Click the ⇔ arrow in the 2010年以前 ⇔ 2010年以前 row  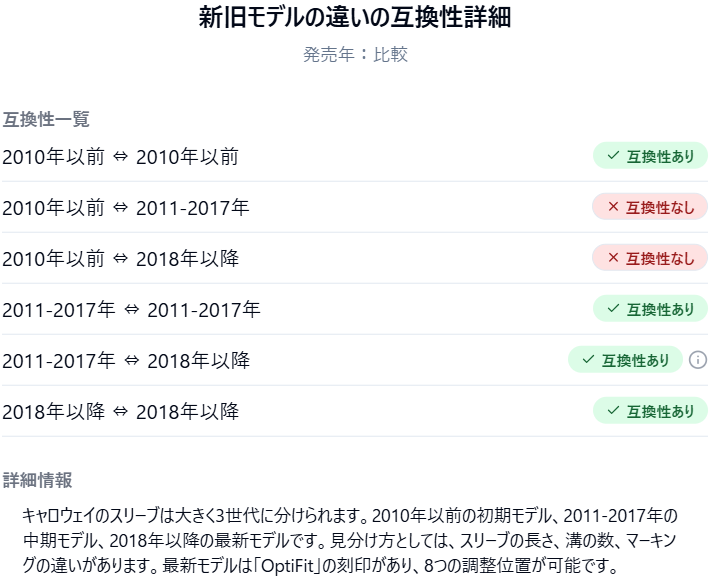(x=120, y=157)
